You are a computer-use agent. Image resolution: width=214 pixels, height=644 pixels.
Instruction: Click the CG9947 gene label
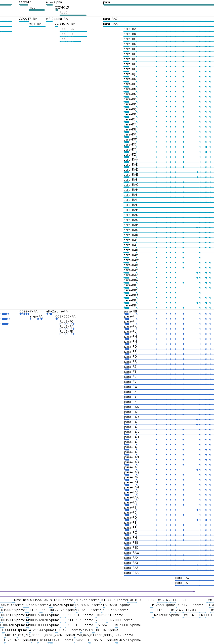[25, 2]
